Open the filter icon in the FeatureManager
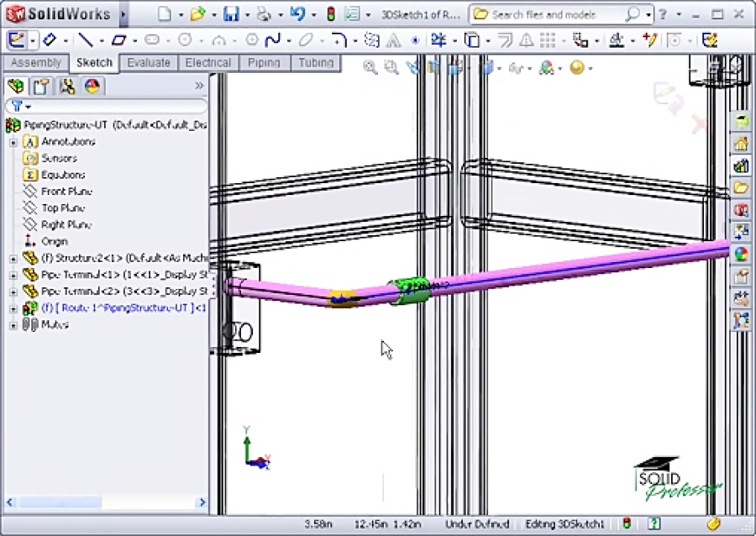Screen dimensions: 756x536 coord(18,106)
